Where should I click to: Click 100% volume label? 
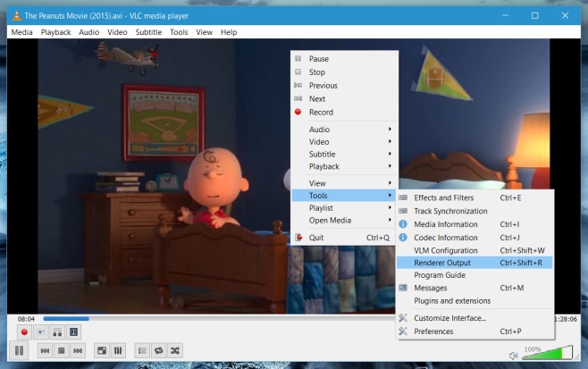coord(533,349)
